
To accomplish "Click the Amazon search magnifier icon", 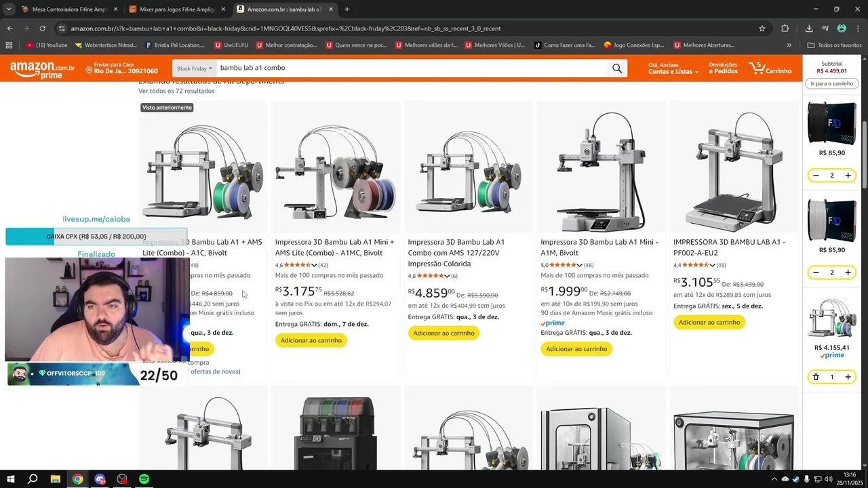I will (616, 68).
